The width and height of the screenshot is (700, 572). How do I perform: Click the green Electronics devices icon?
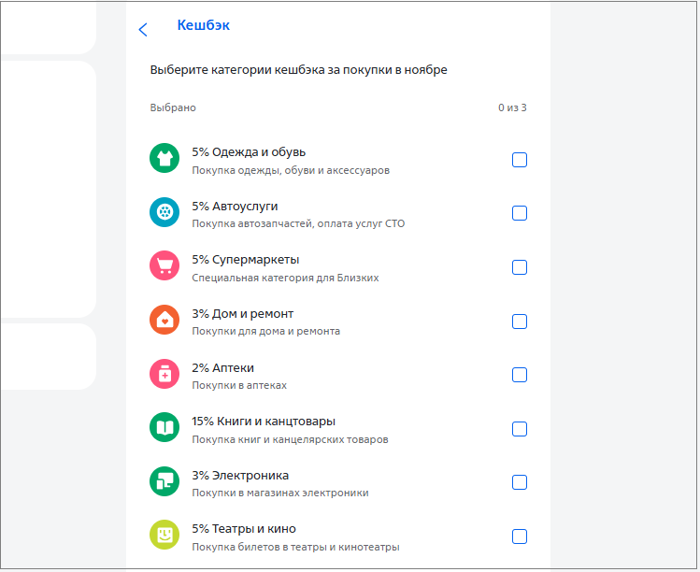[x=163, y=482]
